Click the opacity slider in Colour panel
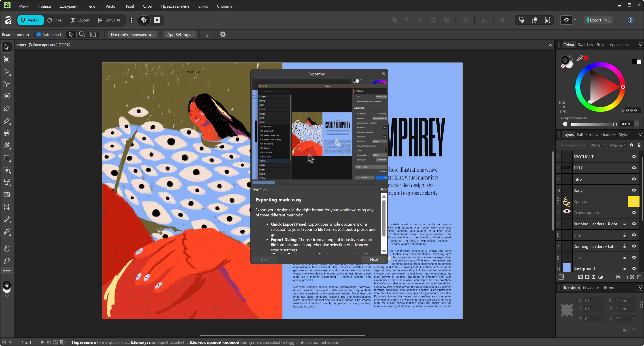The height and width of the screenshot is (346, 644). coord(593,124)
